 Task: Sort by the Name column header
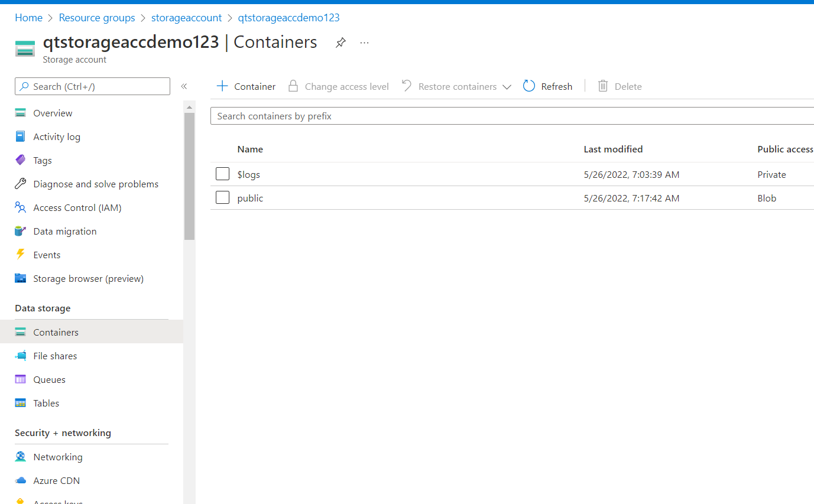[x=250, y=149]
